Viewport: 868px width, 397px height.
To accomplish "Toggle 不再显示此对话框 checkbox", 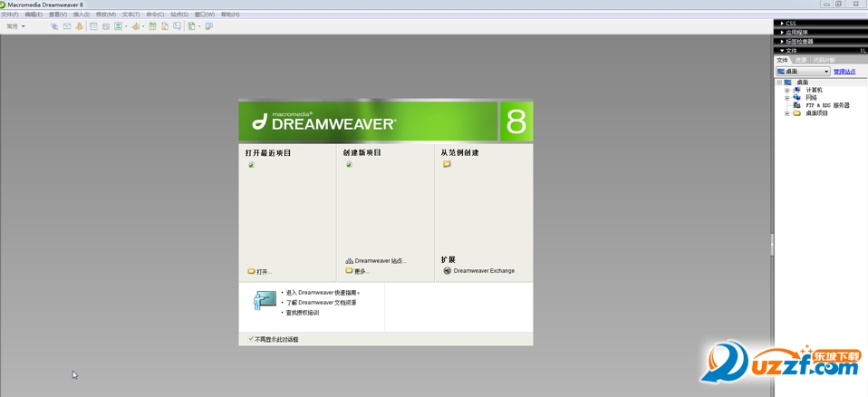I will pyautogui.click(x=251, y=338).
